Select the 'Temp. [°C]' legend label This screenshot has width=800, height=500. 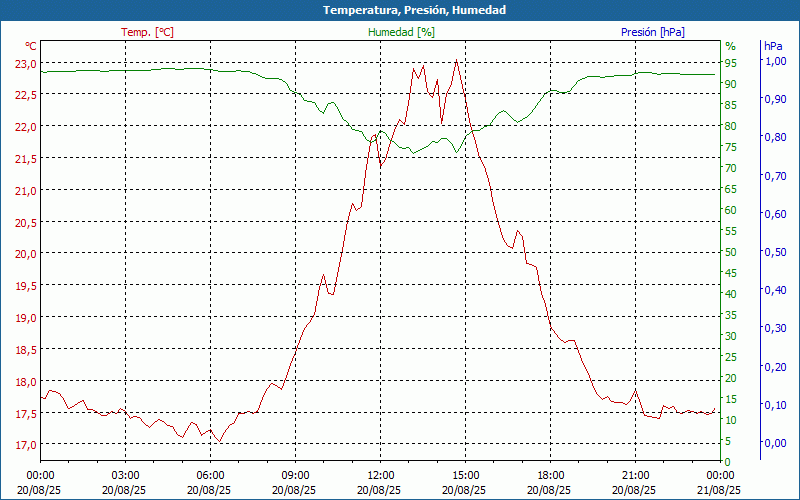(147, 32)
